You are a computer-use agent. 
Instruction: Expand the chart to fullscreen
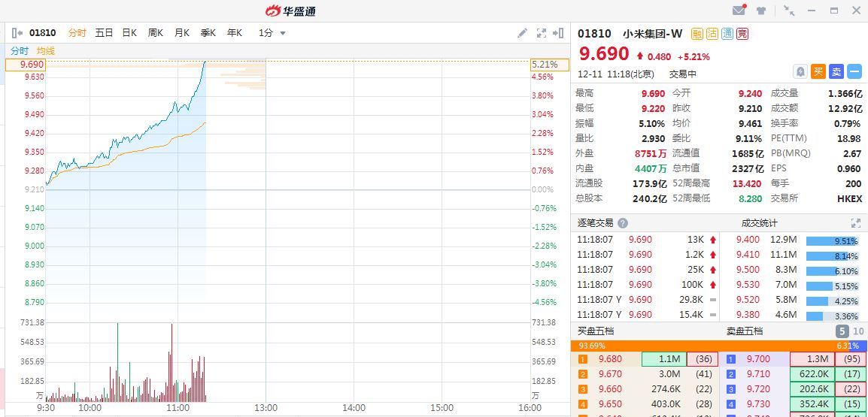542,33
